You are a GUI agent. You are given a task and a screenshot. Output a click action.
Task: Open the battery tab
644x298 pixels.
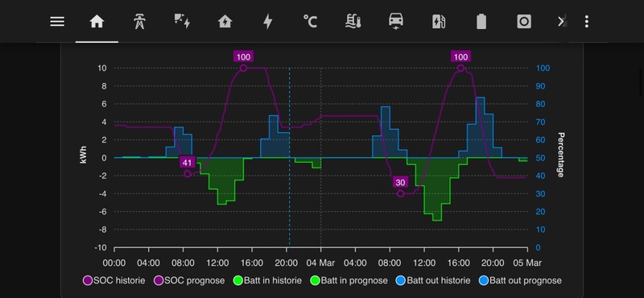(481, 22)
